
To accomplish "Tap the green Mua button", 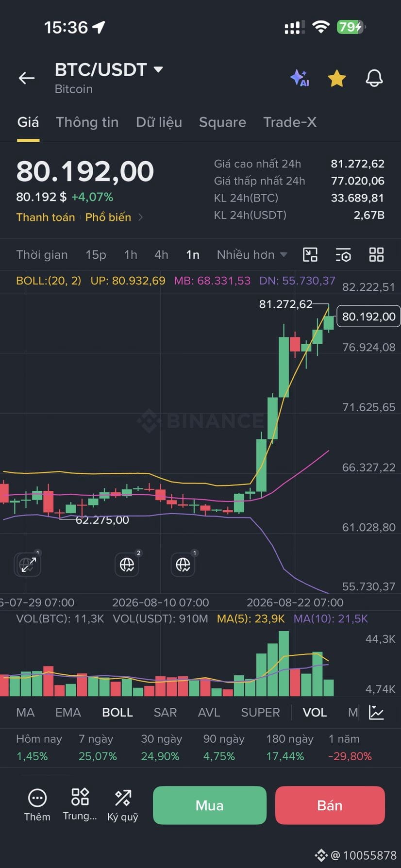I will 210,805.
